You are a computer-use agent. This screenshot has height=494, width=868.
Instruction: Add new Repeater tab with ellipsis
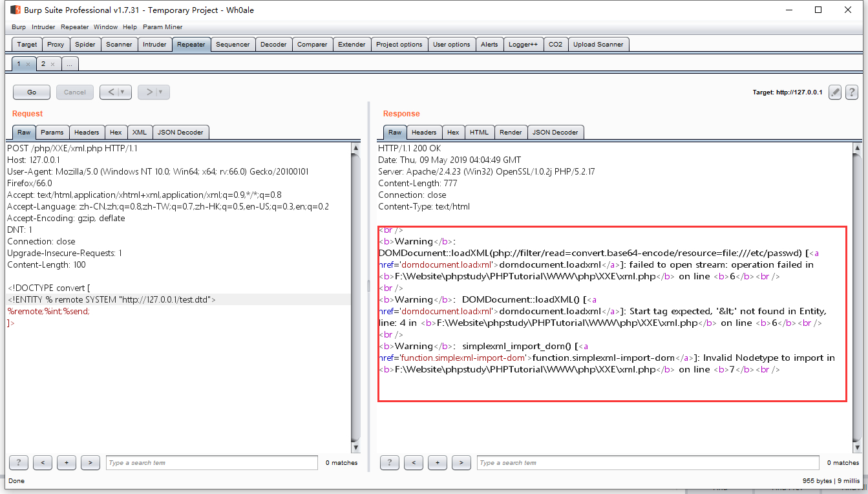click(x=70, y=63)
